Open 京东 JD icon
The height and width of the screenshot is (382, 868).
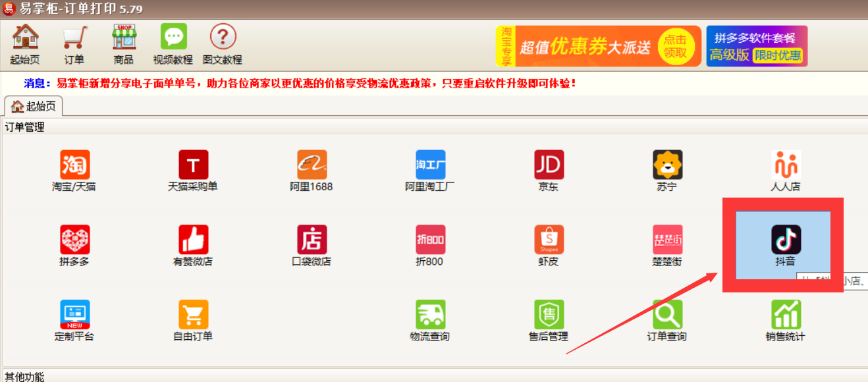point(549,171)
